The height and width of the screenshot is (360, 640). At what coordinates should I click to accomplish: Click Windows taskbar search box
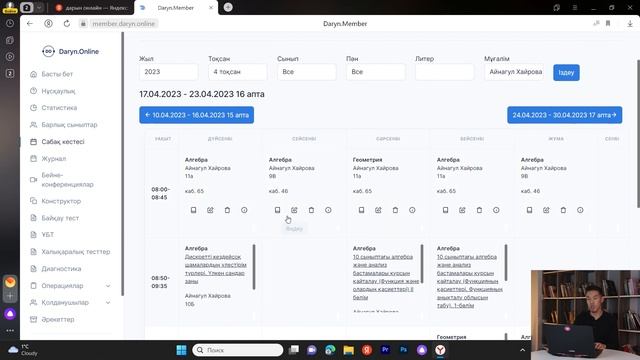click(238, 350)
